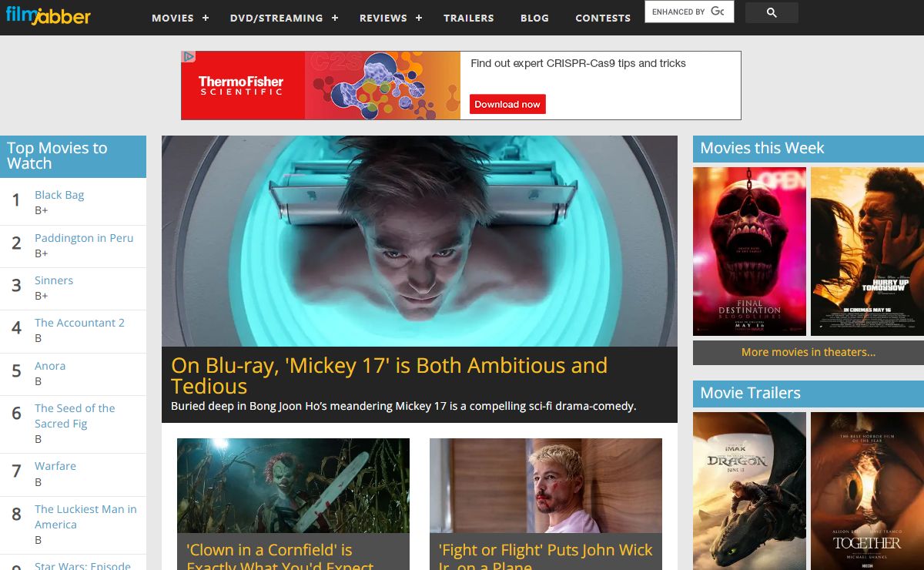Click rank number 1 beside Black Bag
Viewport: 924px width, 570px height.
(x=15, y=201)
